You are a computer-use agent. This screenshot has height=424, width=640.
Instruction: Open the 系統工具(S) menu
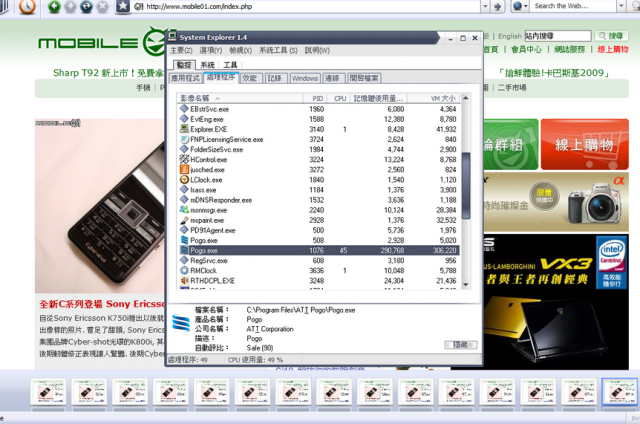(278, 51)
